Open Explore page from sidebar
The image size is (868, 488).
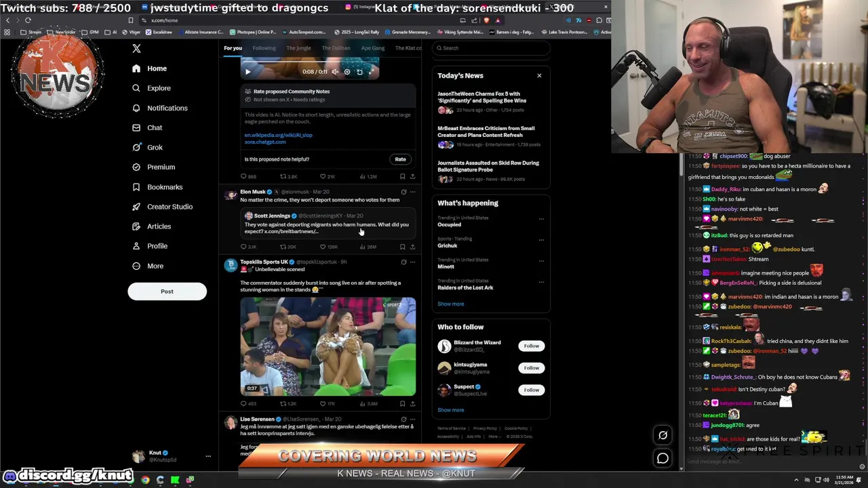click(x=151, y=88)
